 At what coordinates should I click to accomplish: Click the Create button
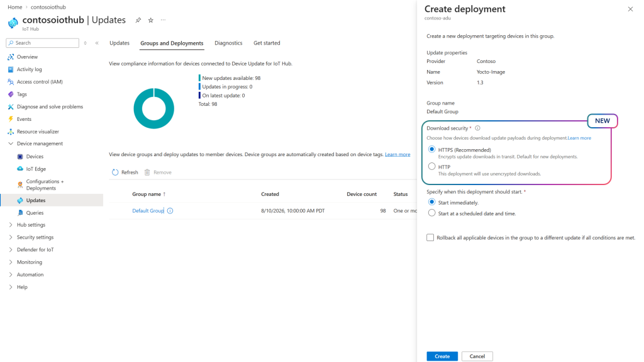[442, 356]
